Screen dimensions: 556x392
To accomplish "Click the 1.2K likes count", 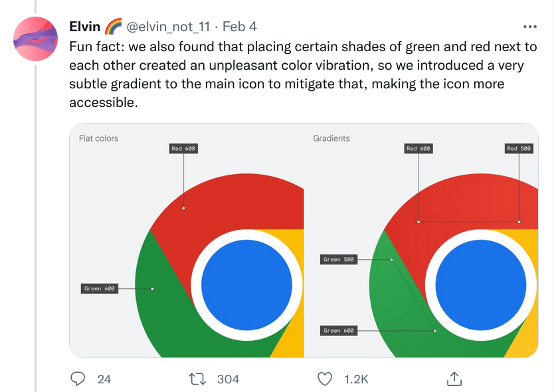I will (356, 379).
